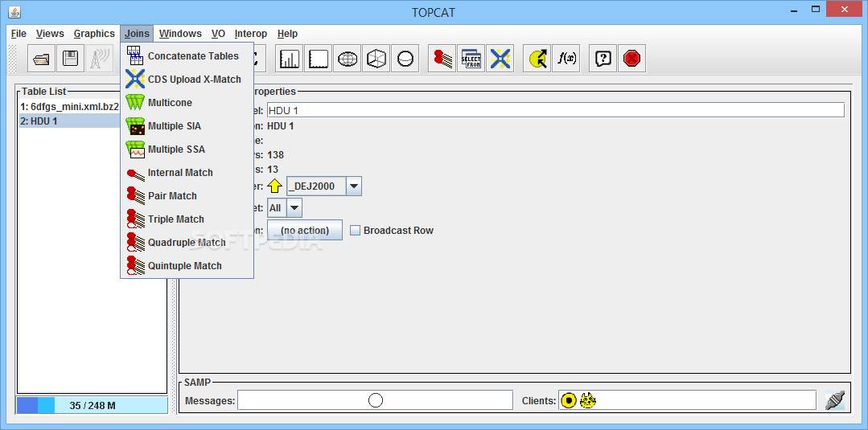The image size is (868, 430).
Task: Open the plane plot window
Action: point(319,59)
